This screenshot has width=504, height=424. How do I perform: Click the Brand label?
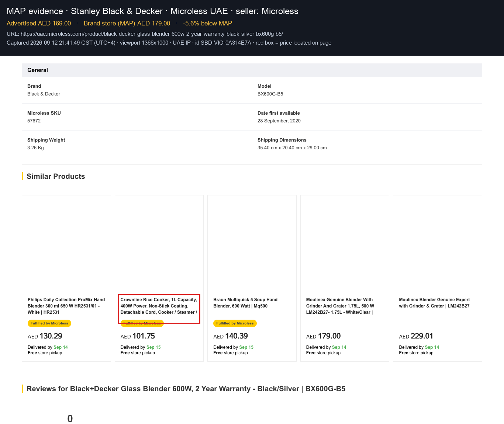tap(34, 86)
